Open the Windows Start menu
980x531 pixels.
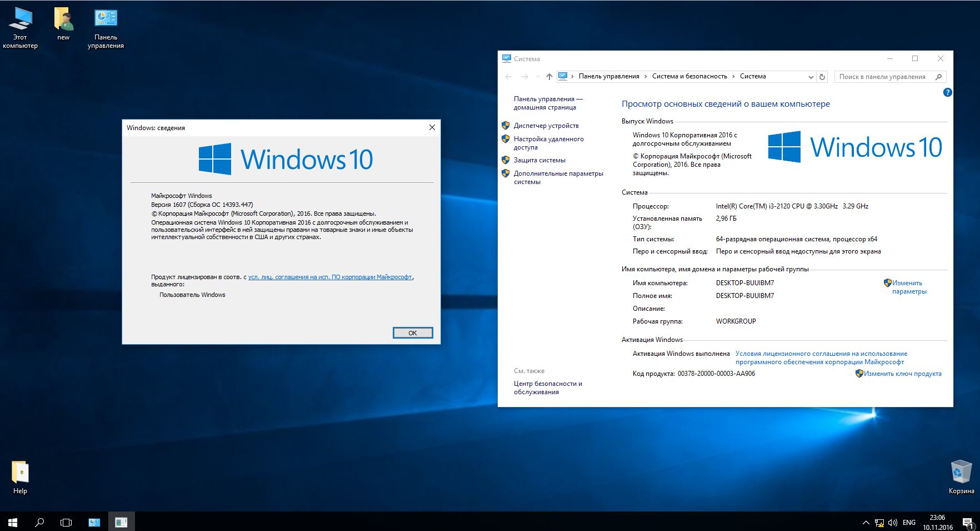coord(13,522)
